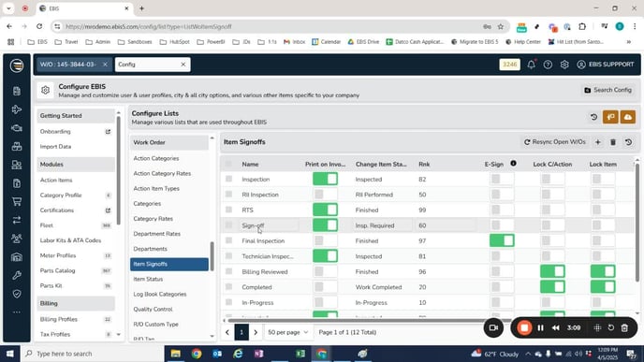
Task: Click the Windows taskbar search box
Action: [x=93, y=354]
